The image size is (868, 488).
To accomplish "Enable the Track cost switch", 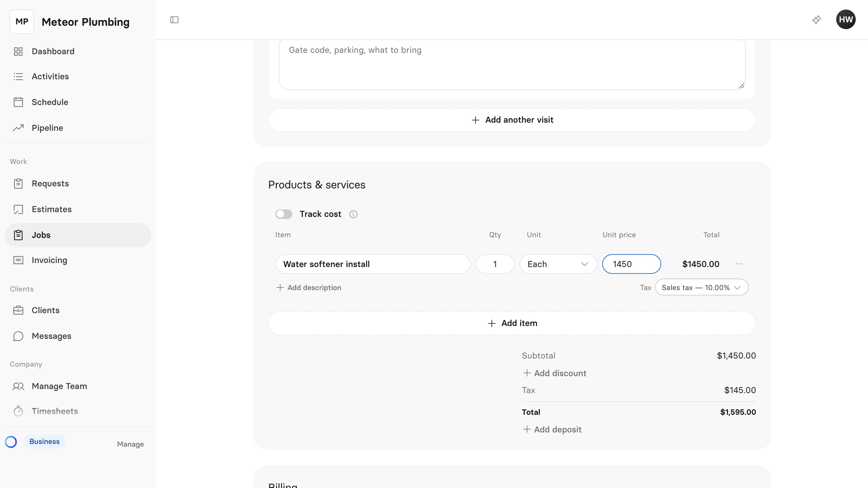I will (284, 214).
